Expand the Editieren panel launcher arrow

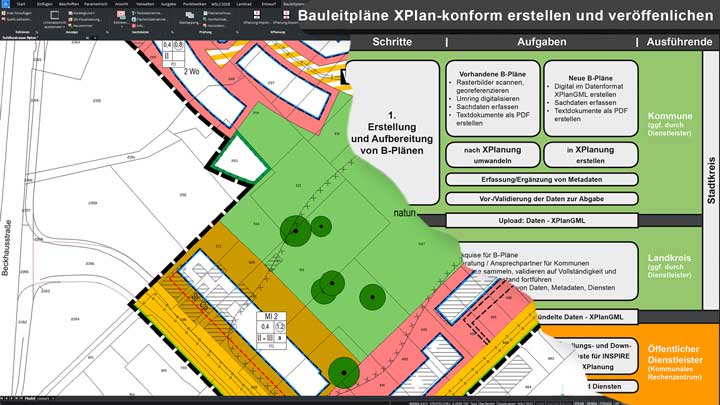point(37,32)
